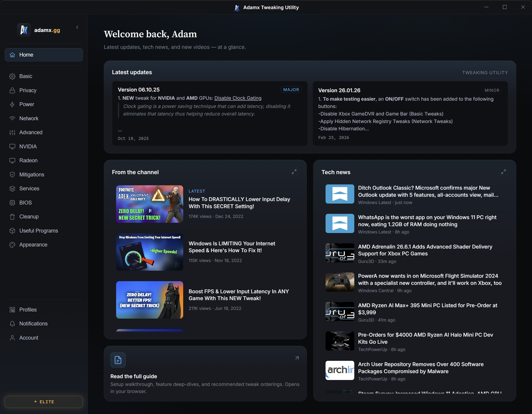The image size is (532, 414).
Task: Click the Services layers icon
Action: coord(12,189)
